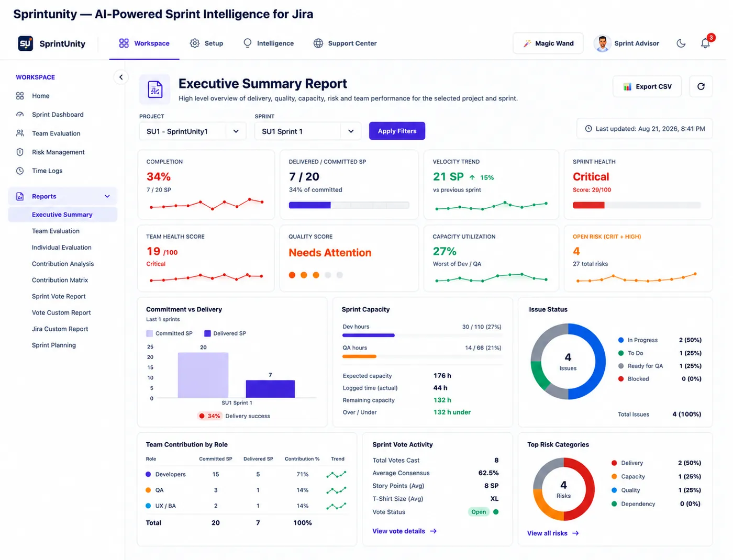The image size is (733, 560).
Task: Click the Quality Score rating dots
Action: click(316, 275)
